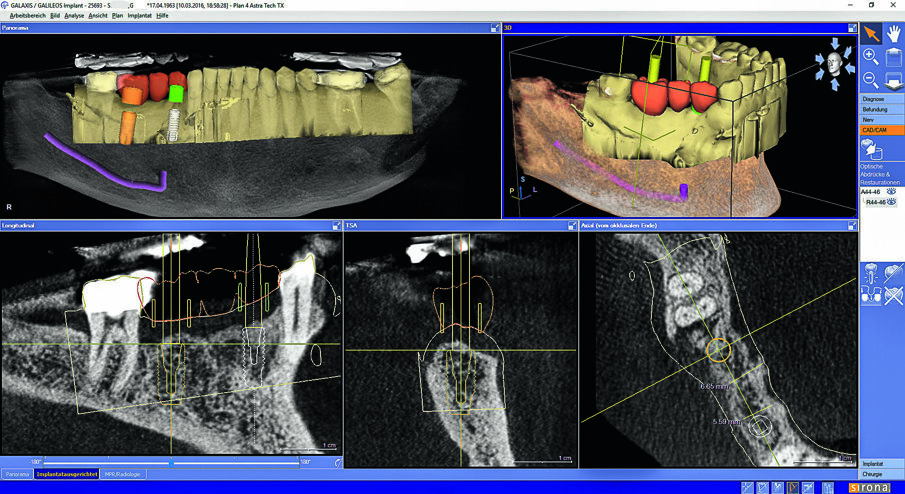Expand the Diagnose section
Image resolution: width=905 pixels, height=494 pixels.
(x=882, y=99)
